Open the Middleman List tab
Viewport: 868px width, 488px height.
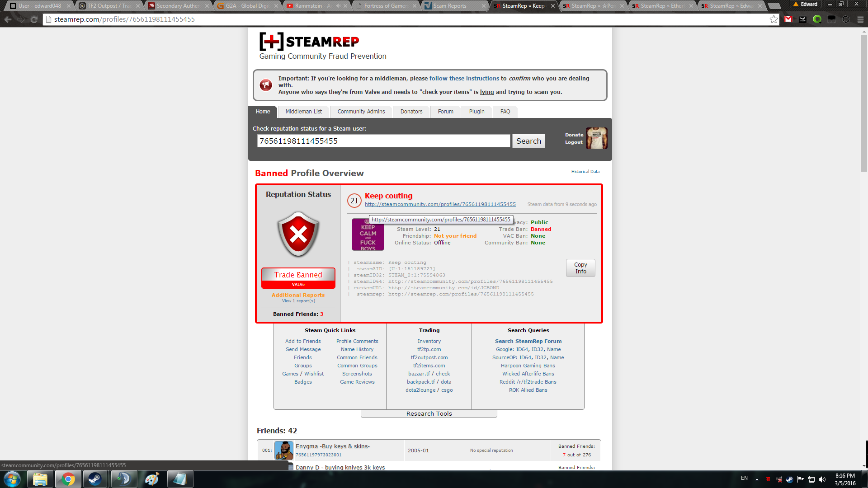[303, 112]
